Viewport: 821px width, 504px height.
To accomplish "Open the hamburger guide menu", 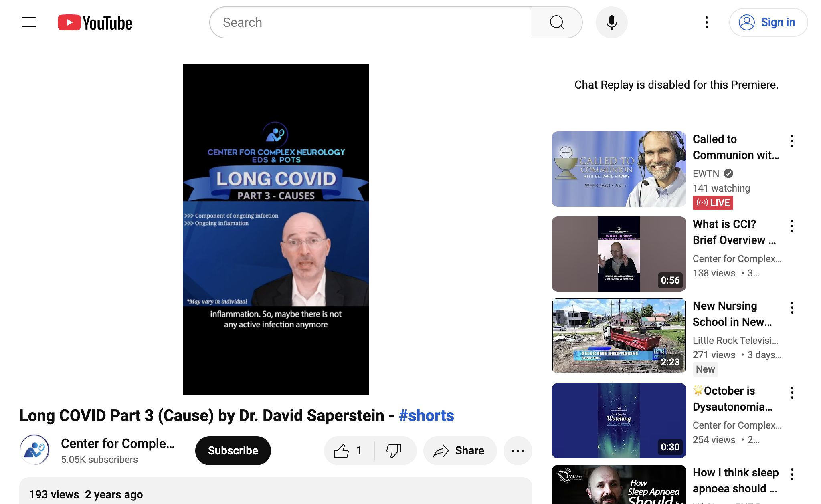I will pyautogui.click(x=29, y=22).
